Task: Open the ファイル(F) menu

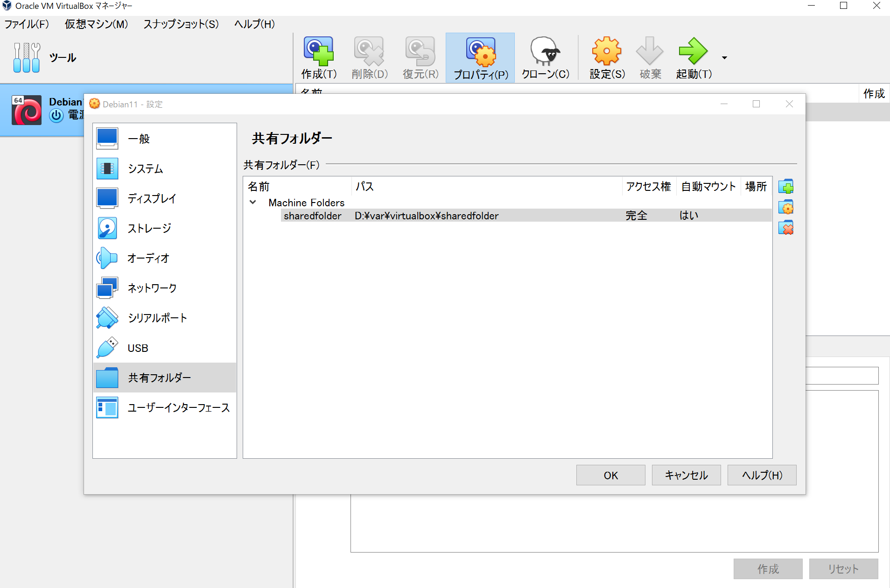Action: point(27,24)
